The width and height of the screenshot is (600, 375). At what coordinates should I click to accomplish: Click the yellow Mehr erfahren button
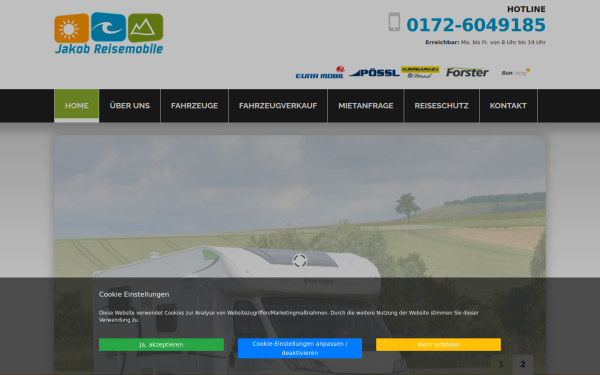pyautogui.click(x=438, y=344)
